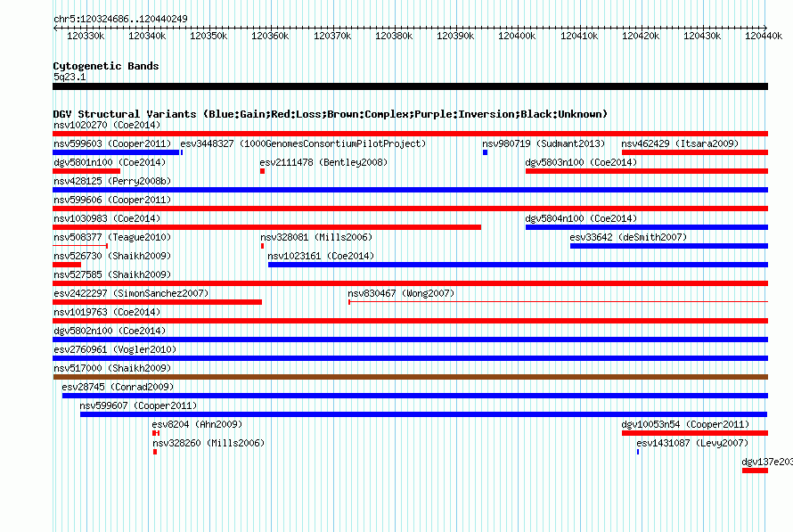Click the 120360k ruler tick label
Viewport: 793px width, 532px height.
click(270, 36)
